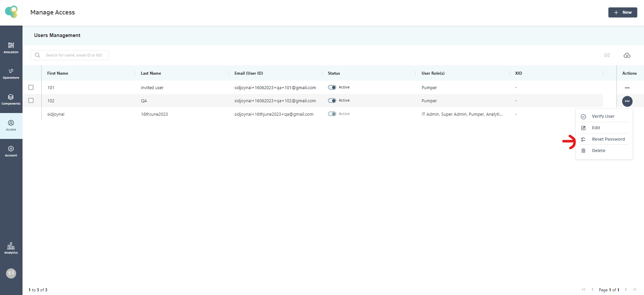This screenshot has width=644, height=295.
Task: Select checkbox for user 102
Action: (31, 101)
